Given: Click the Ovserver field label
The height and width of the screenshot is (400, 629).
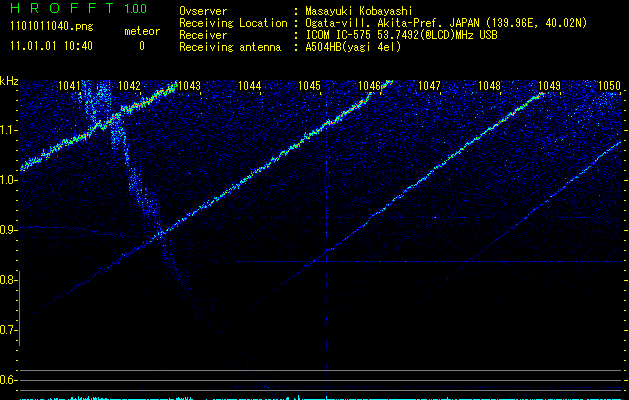Looking at the screenshot, I should (203, 11).
